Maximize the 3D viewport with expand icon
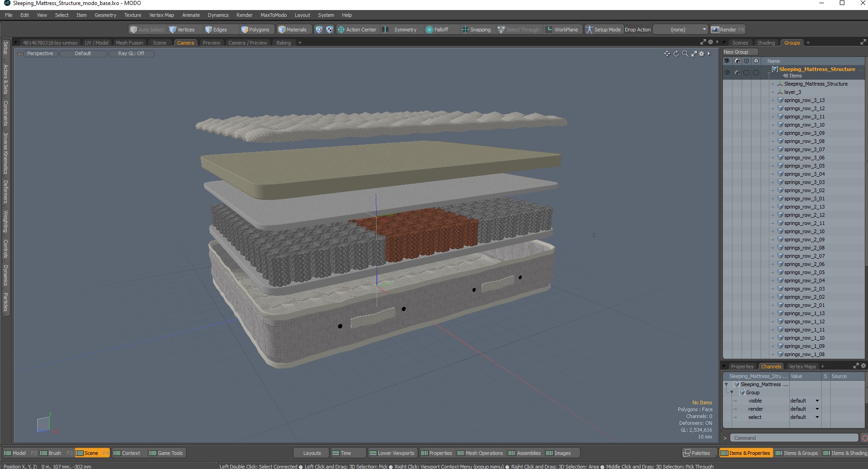The height and width of the screenshot is (469, 868). coord(694,54)
